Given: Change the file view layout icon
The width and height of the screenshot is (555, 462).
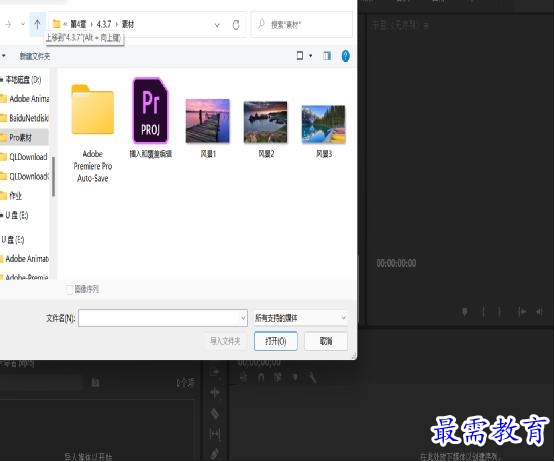Looking at the screenshot, I should coord(299,56).
